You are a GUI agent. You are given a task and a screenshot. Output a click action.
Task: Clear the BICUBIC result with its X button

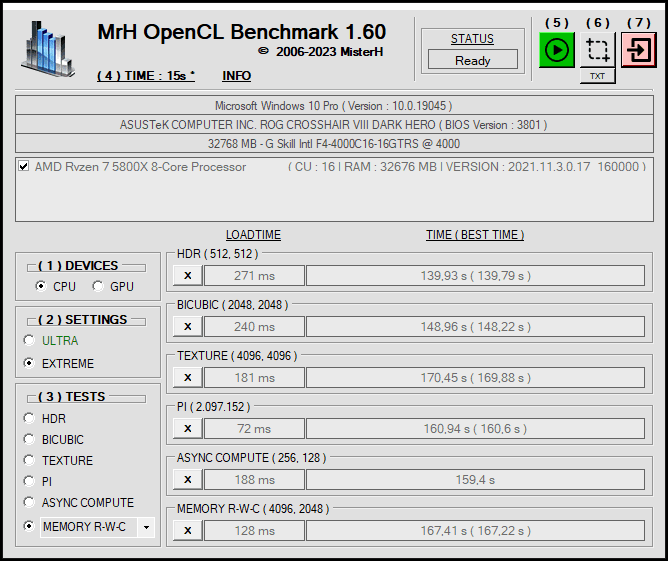[187, 327]
